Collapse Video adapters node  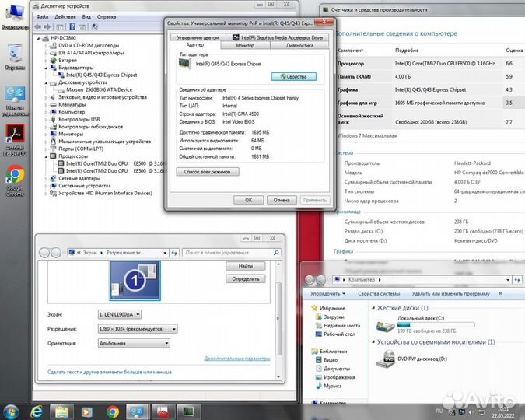click(46, 68)
